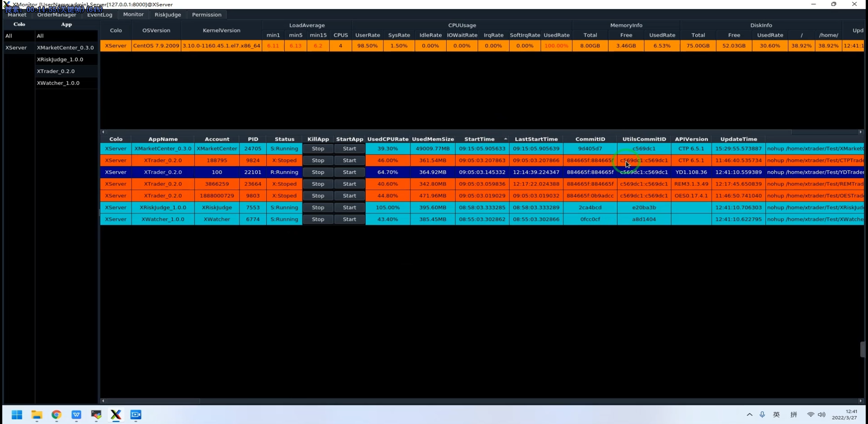Click the vertical scrollbar thumb at right edge
The image size is (868, 424).
(863, 349)
